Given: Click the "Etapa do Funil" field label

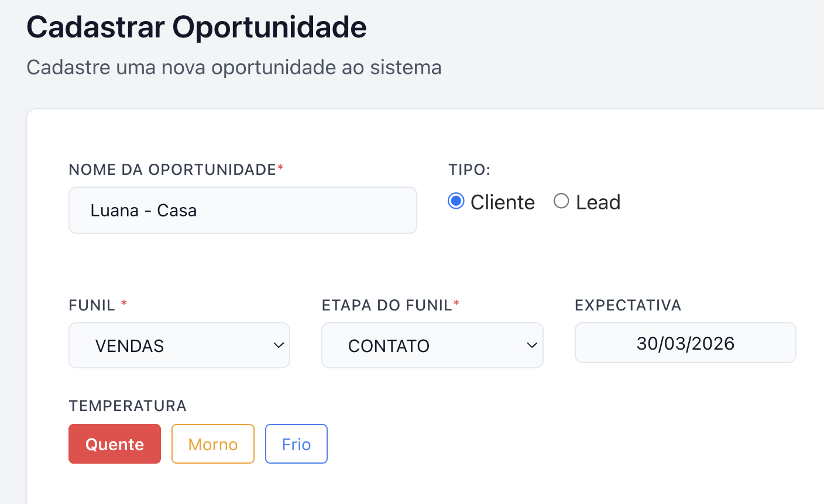Looking at the screenshot, I should click(x=387, y=305).
